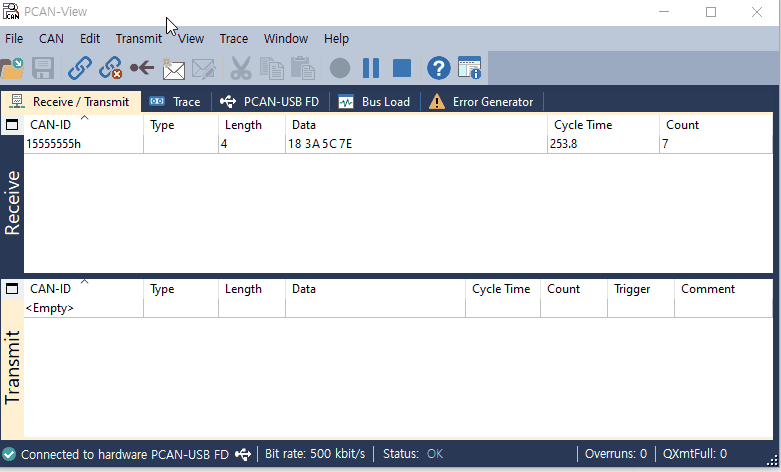Click the window resize grip in status bar
The image size is (781, 472).
pos(773,460)
